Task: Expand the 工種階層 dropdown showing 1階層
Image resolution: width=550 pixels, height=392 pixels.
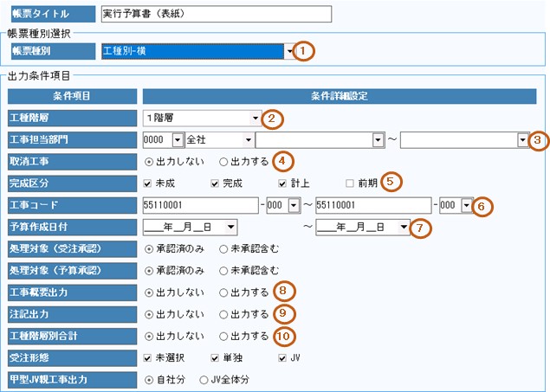Action: pyautogui.click(x=256, y=117)
